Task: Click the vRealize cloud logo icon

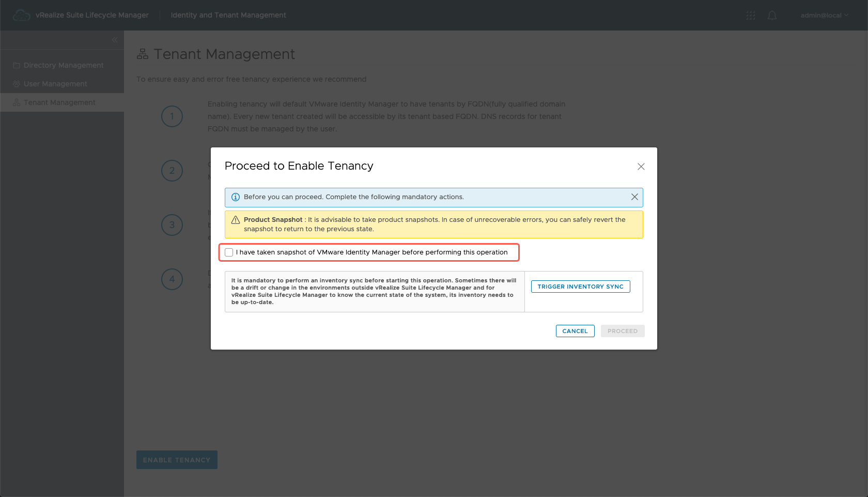Action: click(x=22, y=16)
